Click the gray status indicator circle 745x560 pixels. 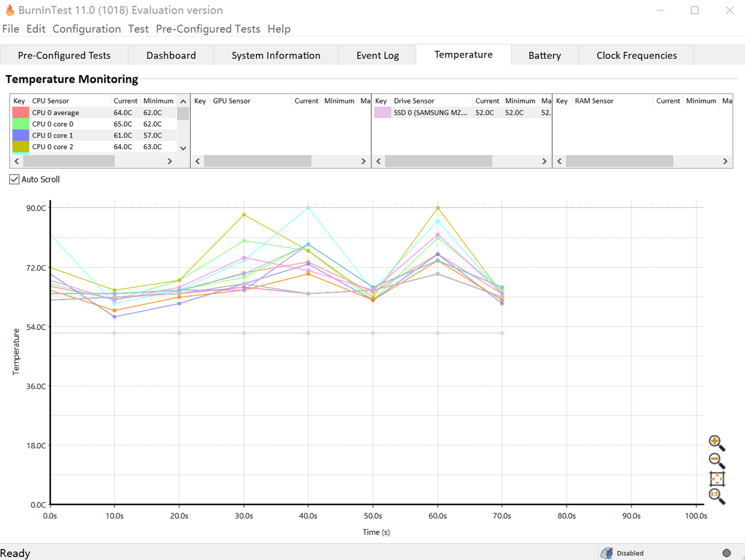[x=726, y=553]
